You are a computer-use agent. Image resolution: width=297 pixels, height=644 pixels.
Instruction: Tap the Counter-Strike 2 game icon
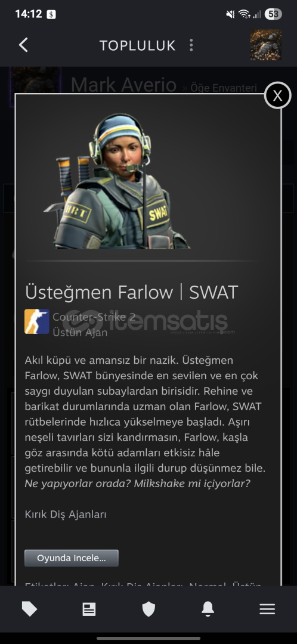point(37,321)
